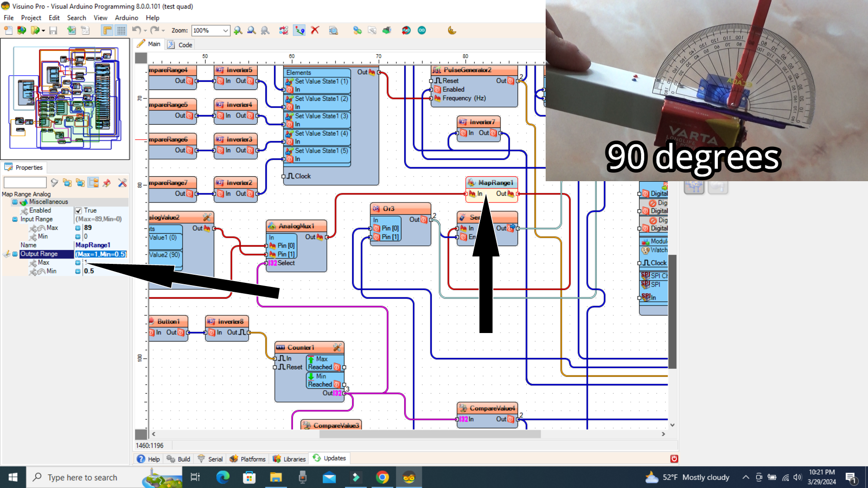Open the Build bottom tab
Image resolution: width=868 pixels, height=488 pixels.
click(179, 459)
